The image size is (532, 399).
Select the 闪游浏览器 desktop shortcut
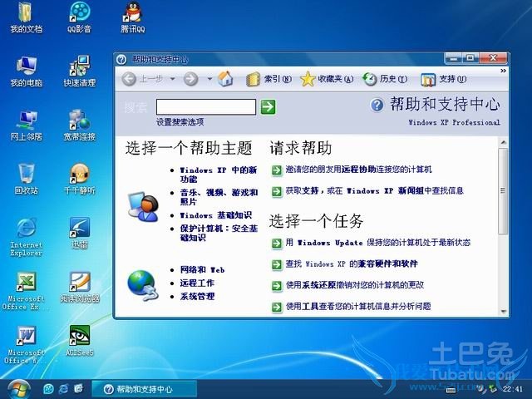(80, 287)
